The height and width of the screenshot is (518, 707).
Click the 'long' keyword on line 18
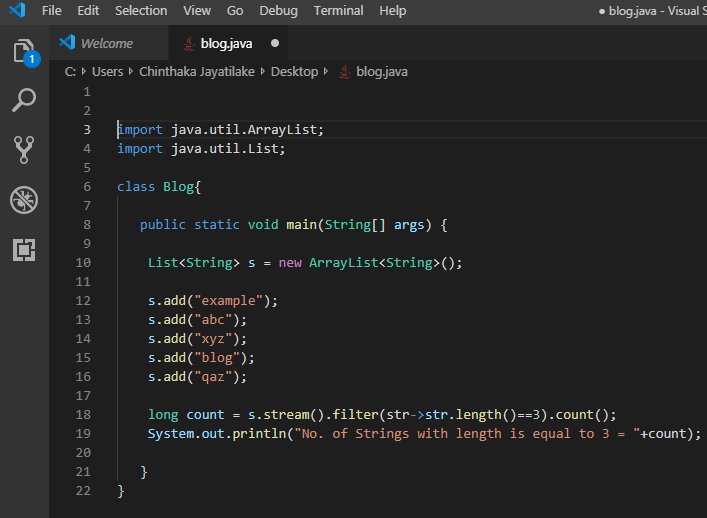click(163, 415)
